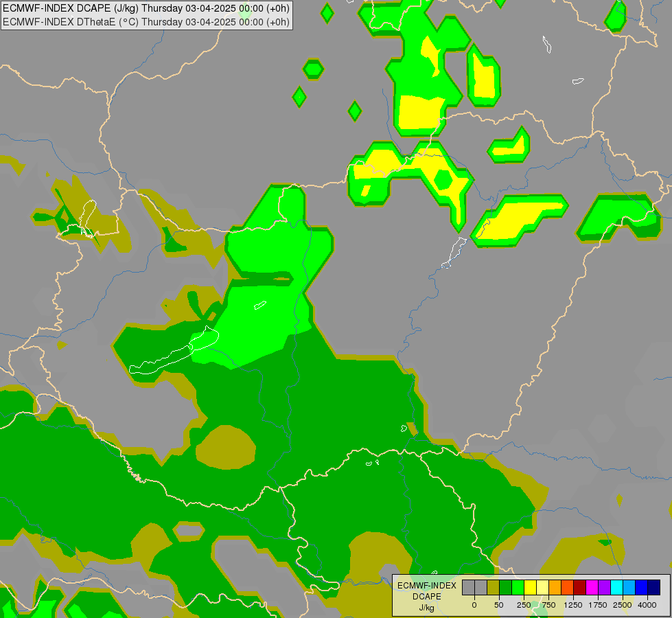Click the 'DCAPE' label in the legend
The width and height of the screenshot is (672, 618).
pyautogui.click(x=427, y=597)
